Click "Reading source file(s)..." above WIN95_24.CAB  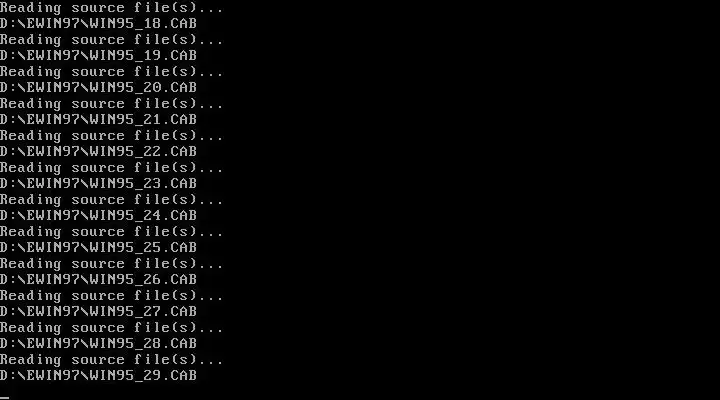click(x=112, y=200)
